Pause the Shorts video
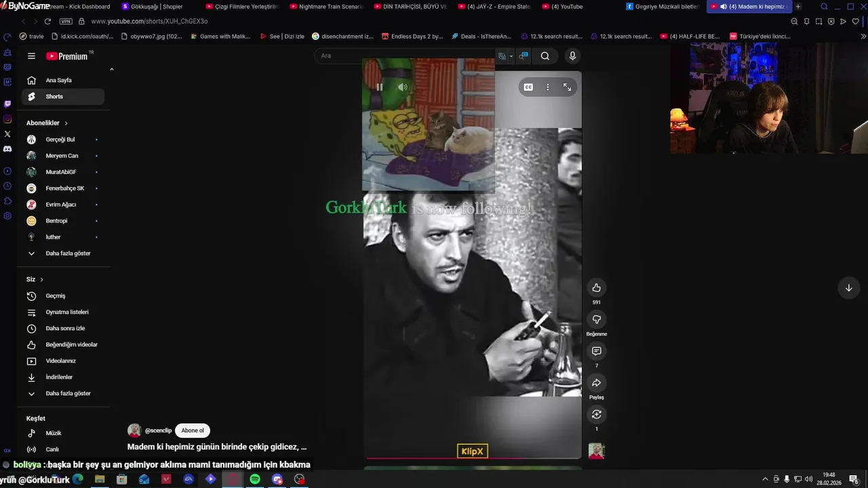The image size is (868, 488). point(380,87)
